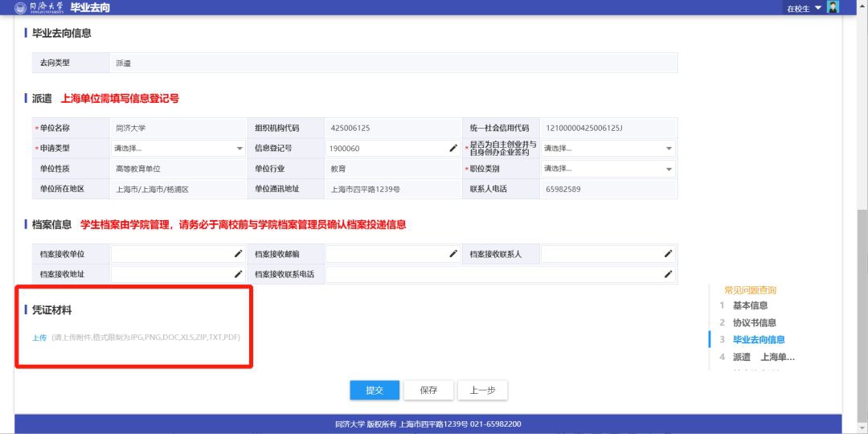Image resolution: width=868 pixels, height=434 pixels.
Task: Click the Tongji University logo
Action: pyautogui.click(x=39, y=7)
